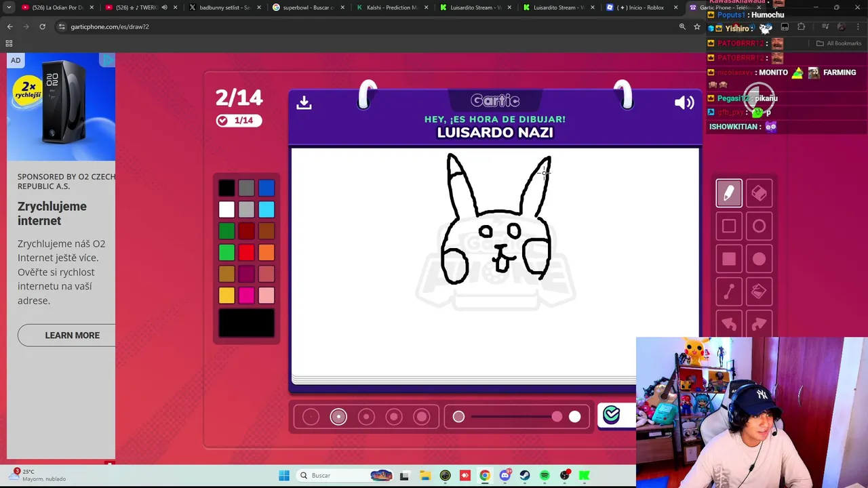Select the largest brush size

tap(422, 417)
